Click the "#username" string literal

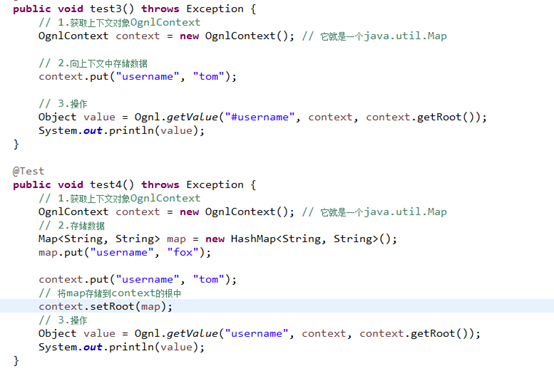click(260, 117)
